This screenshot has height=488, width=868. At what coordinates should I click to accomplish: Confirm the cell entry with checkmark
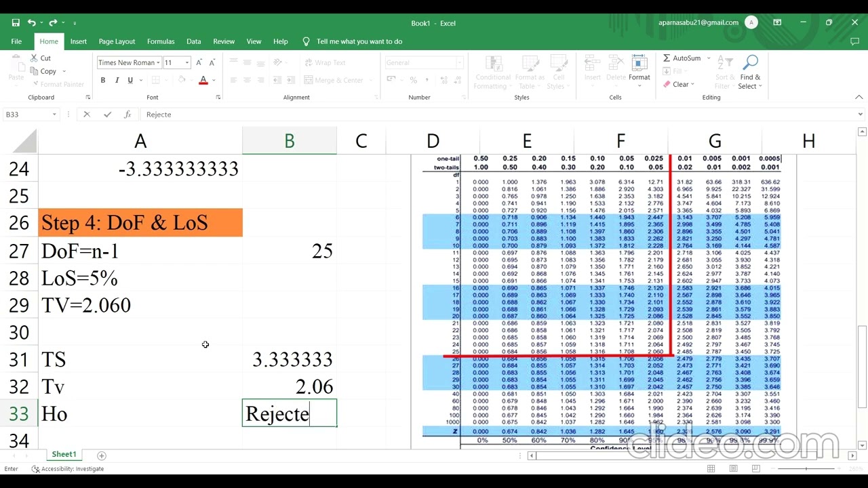pyautogui.click(x=107, y=115)
